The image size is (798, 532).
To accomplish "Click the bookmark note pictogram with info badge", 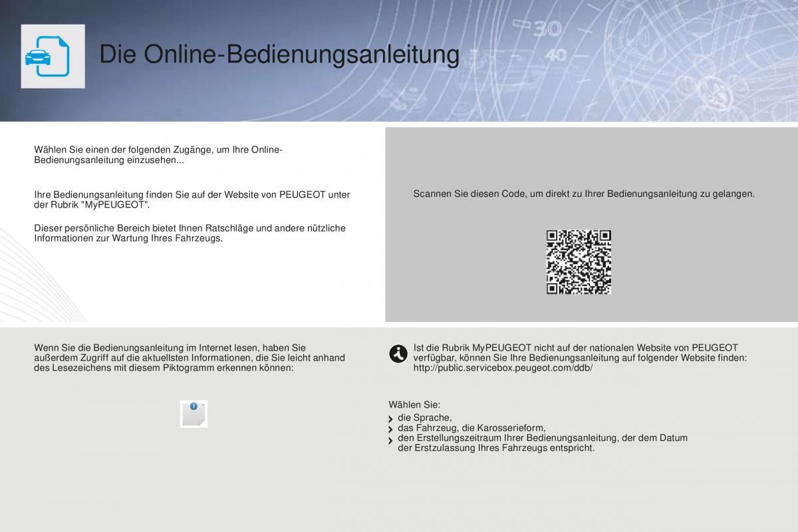I will click(194, 414).
